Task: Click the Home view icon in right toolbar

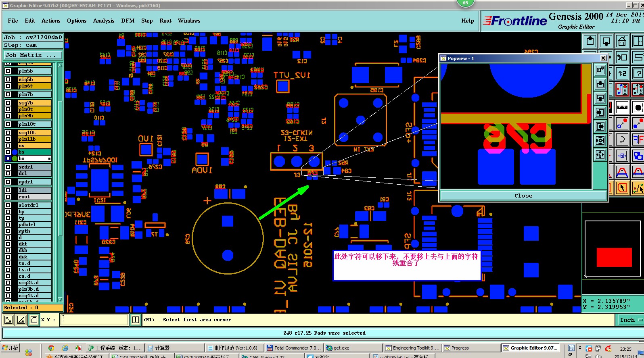Action: point(622,41)
